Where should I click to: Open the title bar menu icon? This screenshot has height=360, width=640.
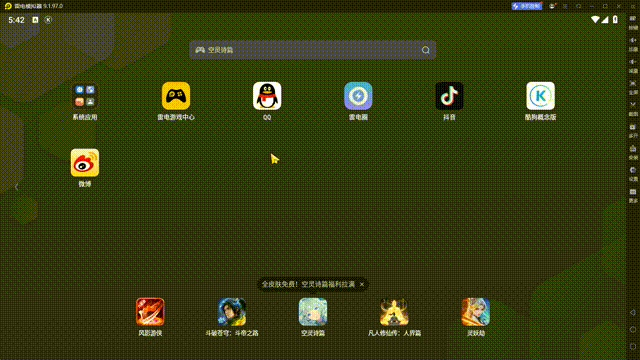[x=565, y=6]
